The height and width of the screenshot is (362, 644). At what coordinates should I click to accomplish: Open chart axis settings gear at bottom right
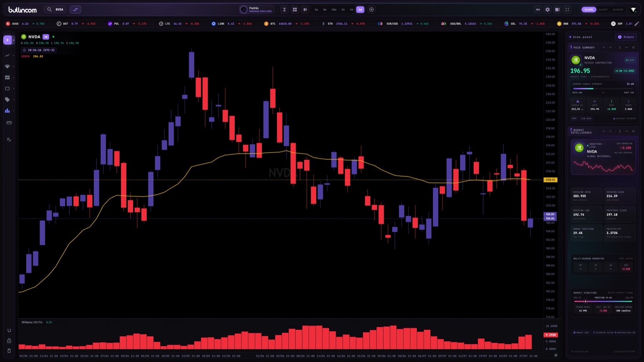pos(556,355)
